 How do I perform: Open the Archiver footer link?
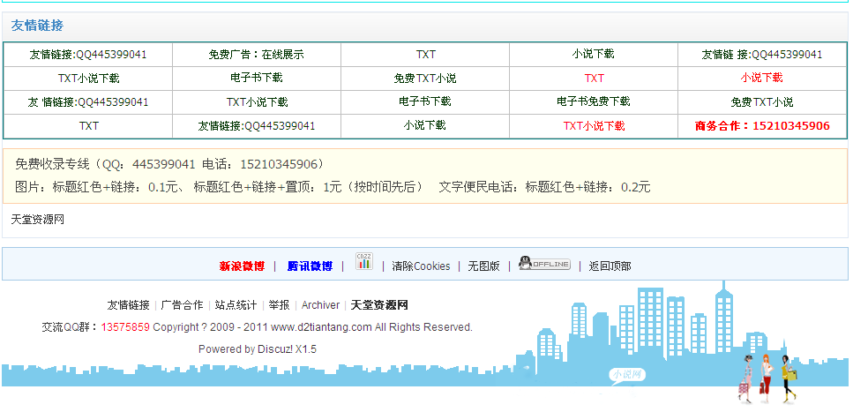click(x=320, y=305)
